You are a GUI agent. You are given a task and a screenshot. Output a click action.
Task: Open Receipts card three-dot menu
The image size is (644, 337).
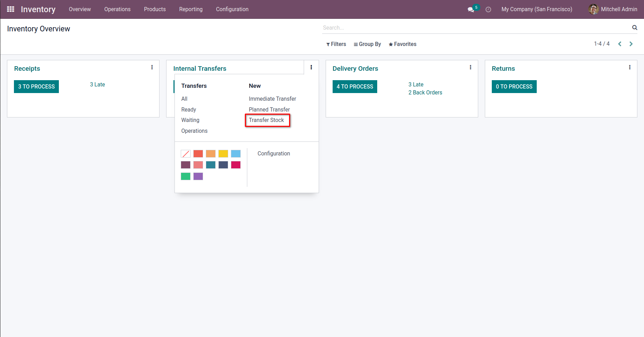[152, 67]
